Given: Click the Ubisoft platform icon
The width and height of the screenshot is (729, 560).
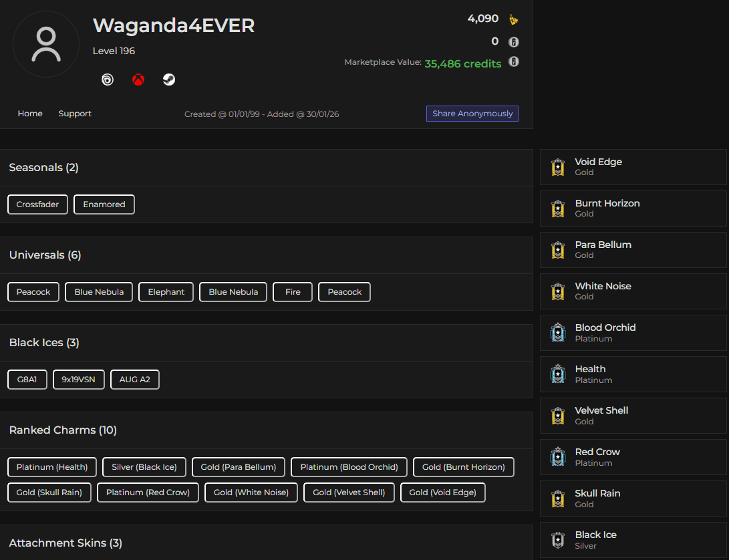Looking at the screenshot, I should point(107,80).
